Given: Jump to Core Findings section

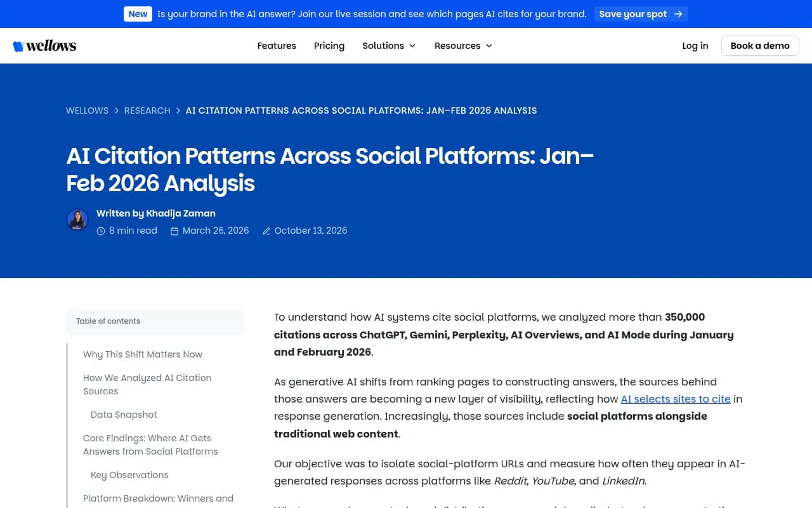Looking at the screenshot, I should click(x=150, y=444).
